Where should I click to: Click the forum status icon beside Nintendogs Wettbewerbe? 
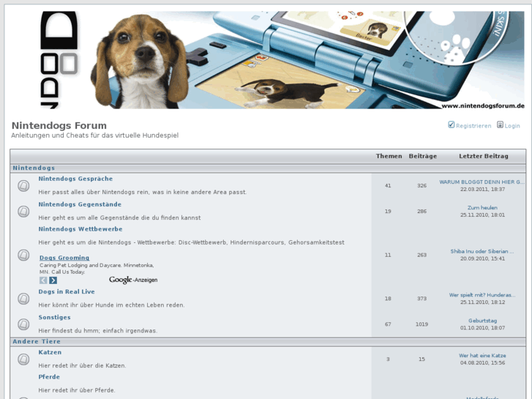coord(23,255)
